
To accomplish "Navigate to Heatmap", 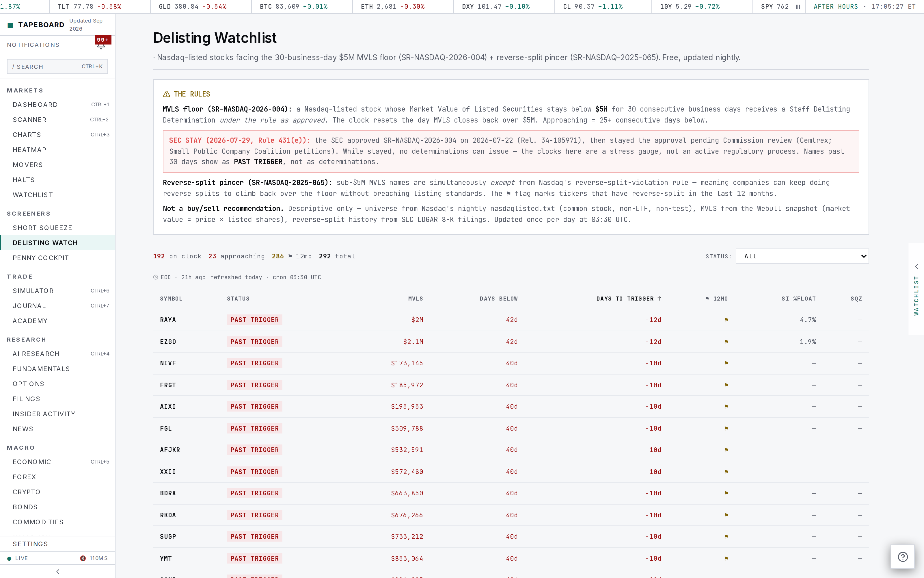I will pos(58,150).
